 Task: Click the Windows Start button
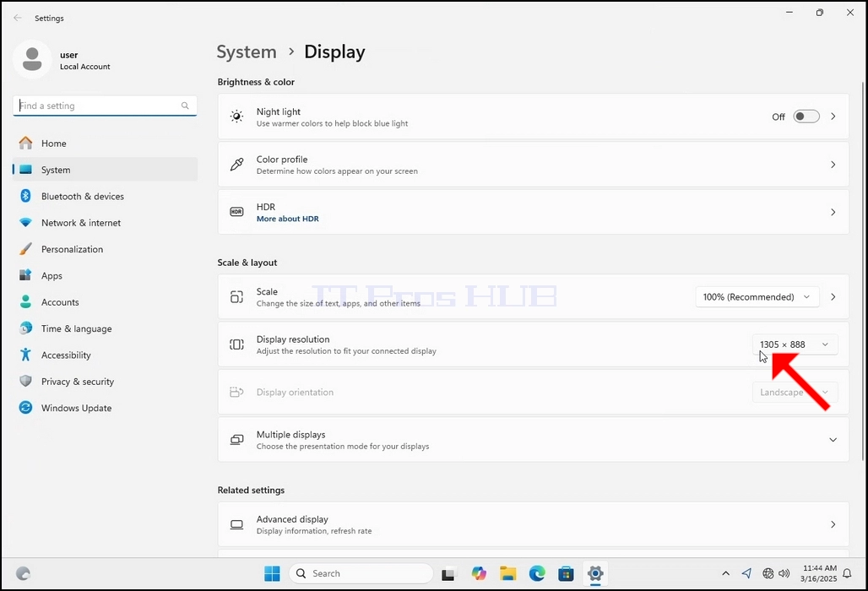(x=272, y=573)
